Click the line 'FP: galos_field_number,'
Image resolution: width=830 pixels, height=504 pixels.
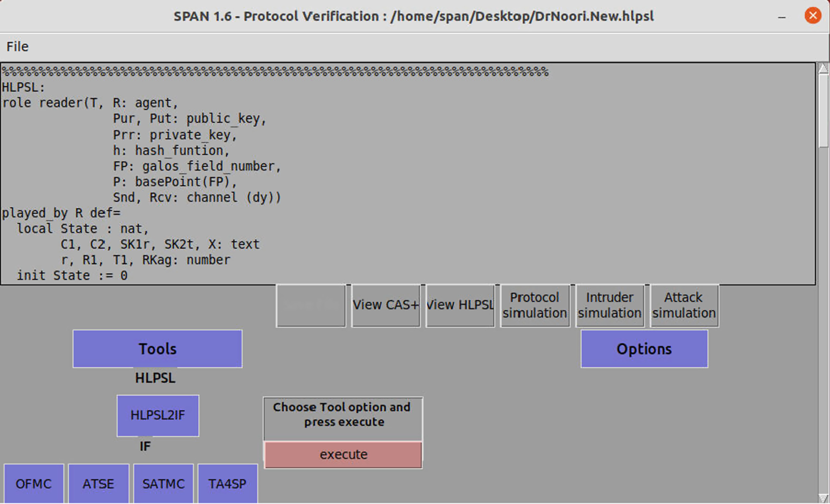[197, 166]
